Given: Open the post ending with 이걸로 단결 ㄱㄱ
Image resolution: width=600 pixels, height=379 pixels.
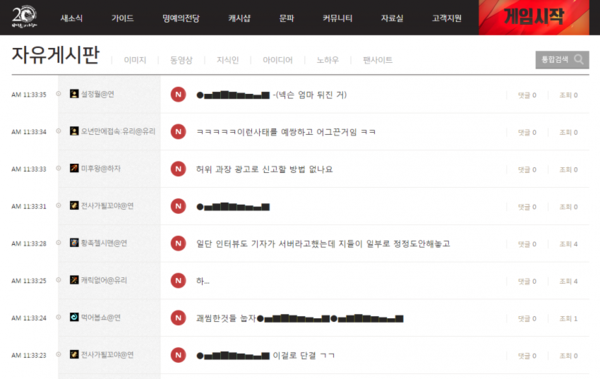Looking at the screenshot, I should (x=265, y=356).
